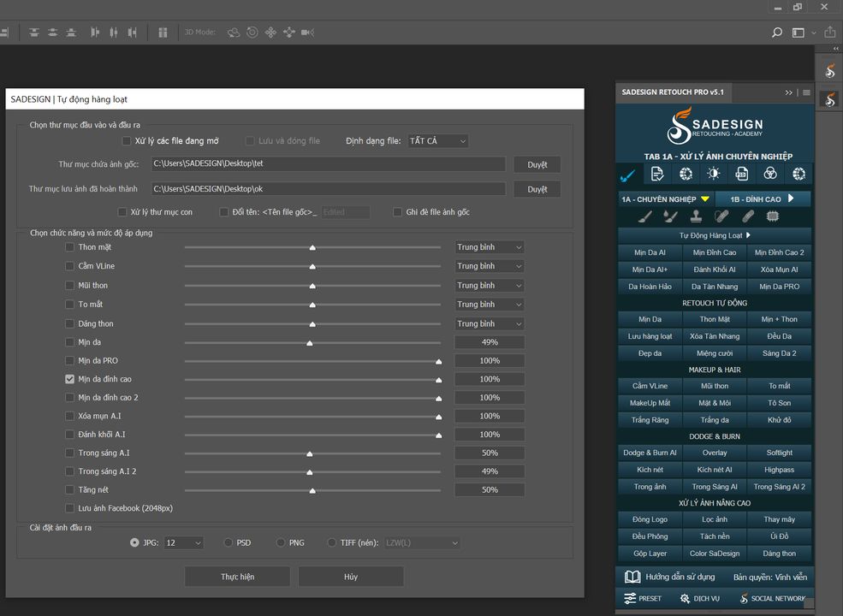Select the color circles icon in SADESIGN panel
Screen dimensions: 843x616
point(771,174)
